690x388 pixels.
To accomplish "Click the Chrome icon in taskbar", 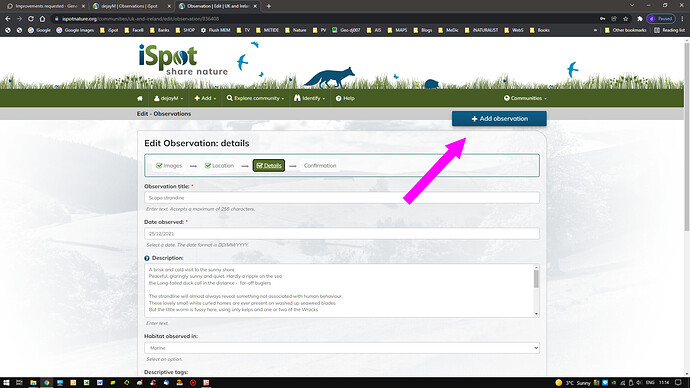I will 46,383.
